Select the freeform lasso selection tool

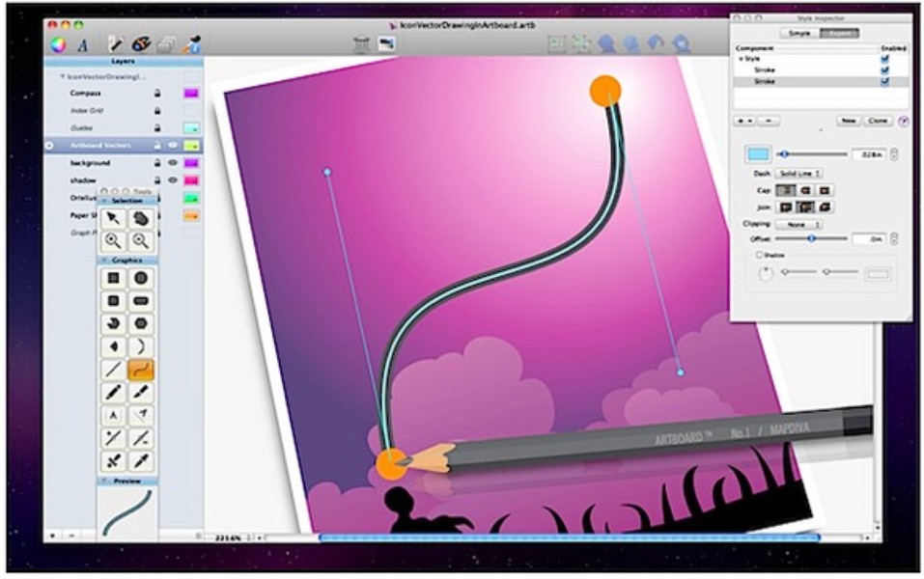(x=141, y=218)
